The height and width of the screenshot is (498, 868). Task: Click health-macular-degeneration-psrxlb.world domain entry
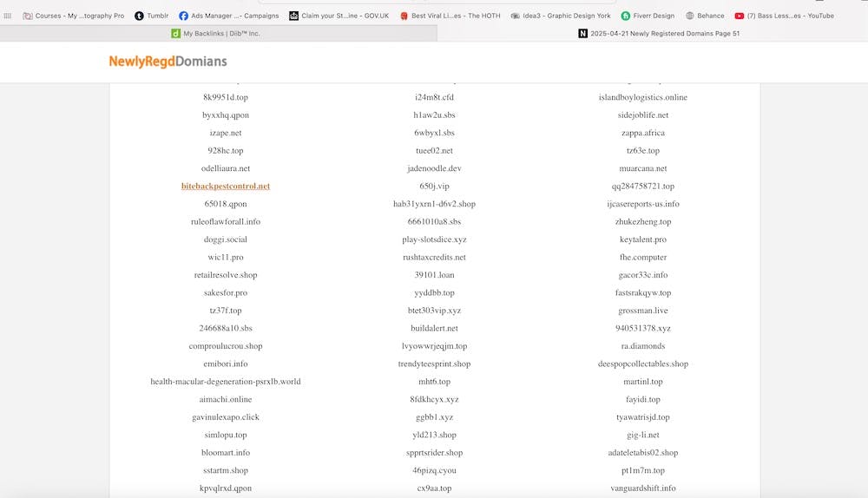tap(226, 382)
